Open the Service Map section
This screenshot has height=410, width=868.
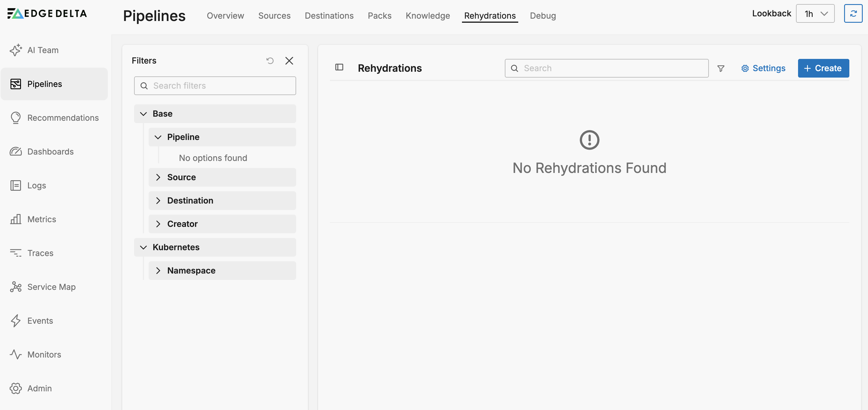point(51,287)
